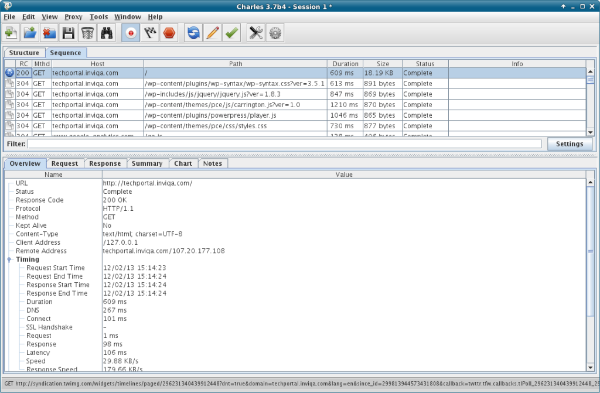Collapse the Timing tree node
Viewport: 600px width, 393px height.
9,259
